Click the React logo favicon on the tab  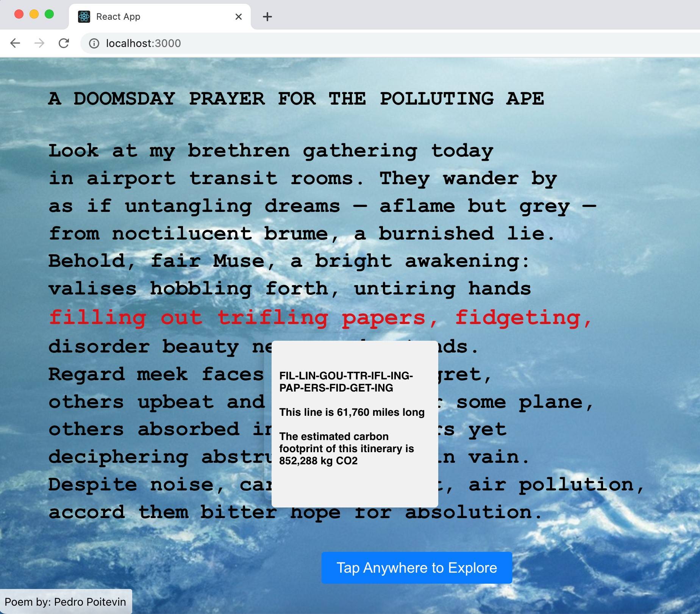(x=84, y=17)
